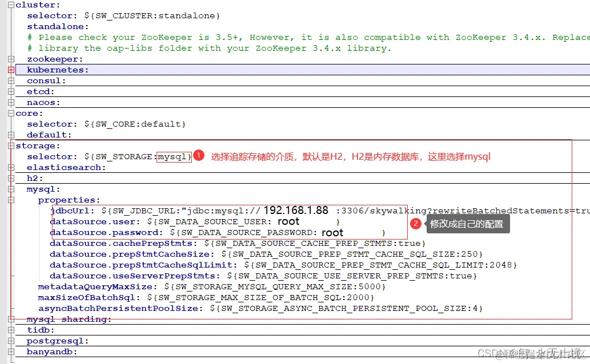
Task: Click the 'mysql-sharding:' line text
Action: point(69,319)
